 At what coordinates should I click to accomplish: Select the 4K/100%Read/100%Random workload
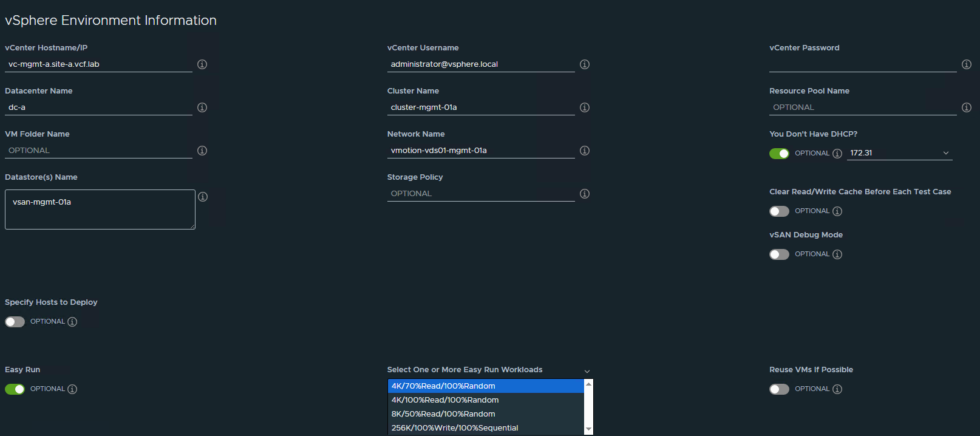click(445, 400)
